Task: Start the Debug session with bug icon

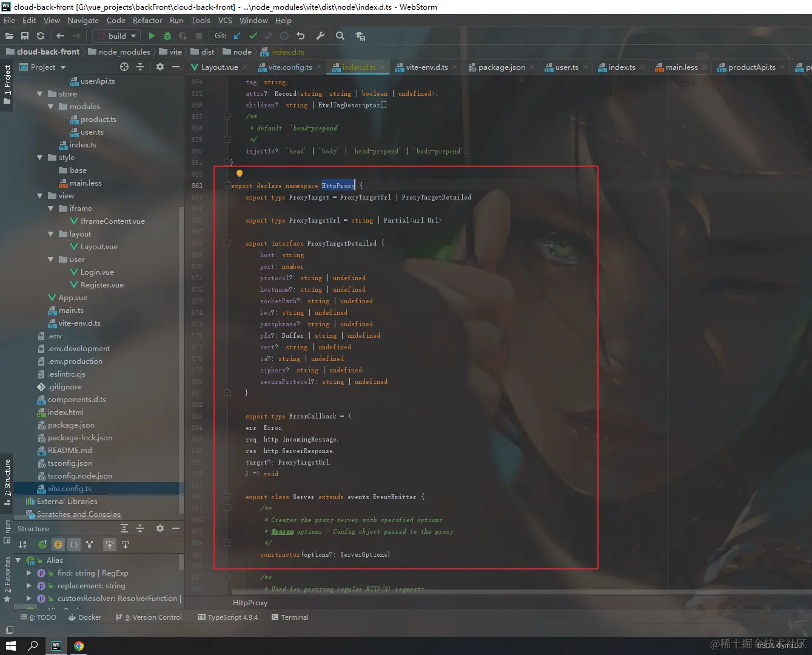Action: click(x=167, y=36)
